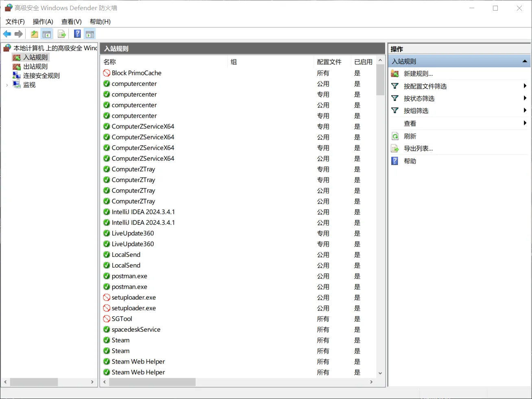532x399 pixels.
Task: Click 导出列表... in the actions pane
Action: pos(418,149)
